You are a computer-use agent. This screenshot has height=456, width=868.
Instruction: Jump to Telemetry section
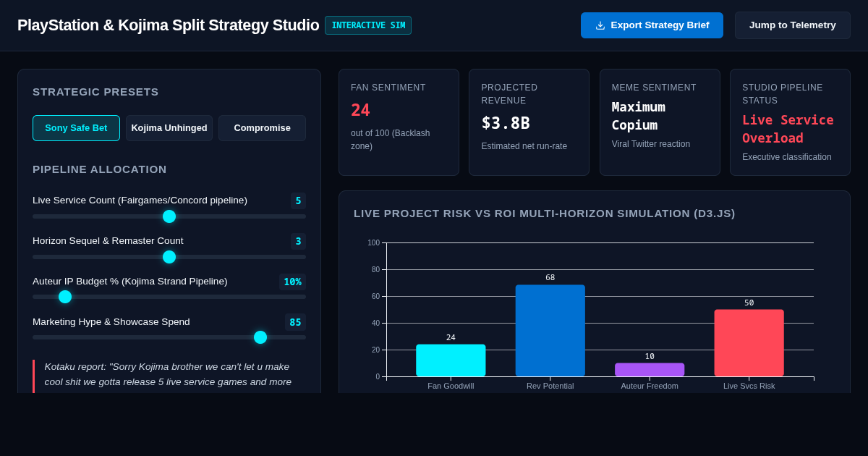[793, 25]
